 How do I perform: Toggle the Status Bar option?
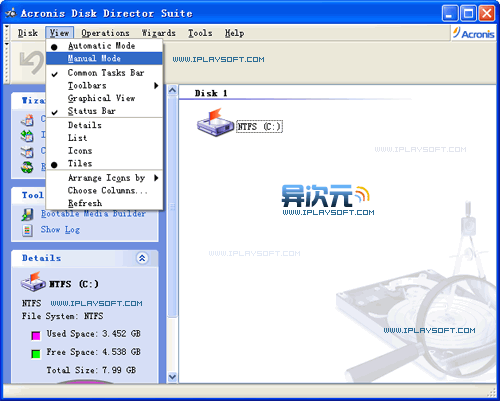pos(104,111)
